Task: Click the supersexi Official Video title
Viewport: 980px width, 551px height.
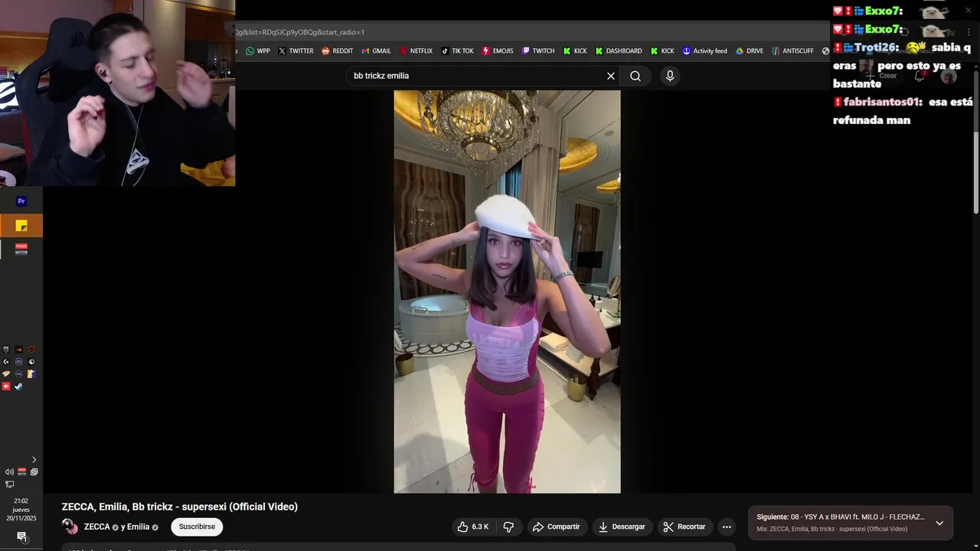Action: (179, 507)
